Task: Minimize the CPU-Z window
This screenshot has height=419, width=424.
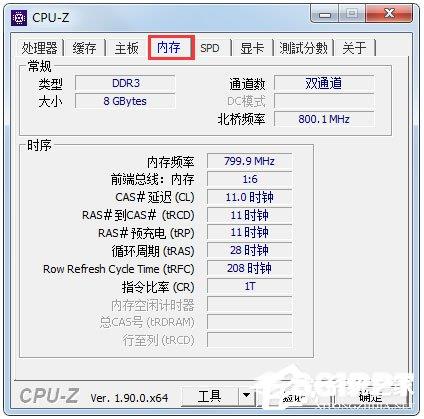Action: coord(324,15)
